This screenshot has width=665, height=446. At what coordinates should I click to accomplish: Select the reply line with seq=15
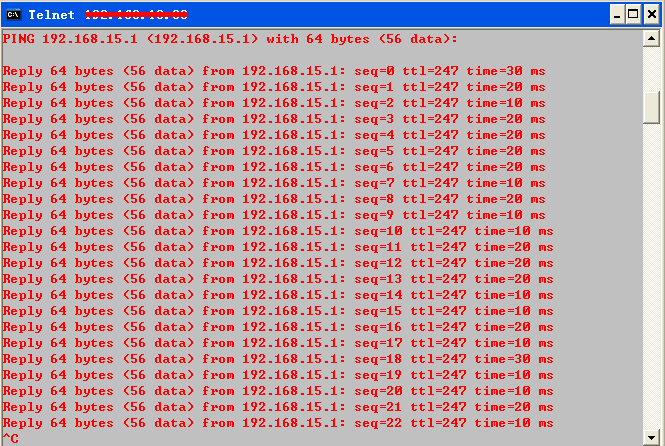(x=278, y=311)
